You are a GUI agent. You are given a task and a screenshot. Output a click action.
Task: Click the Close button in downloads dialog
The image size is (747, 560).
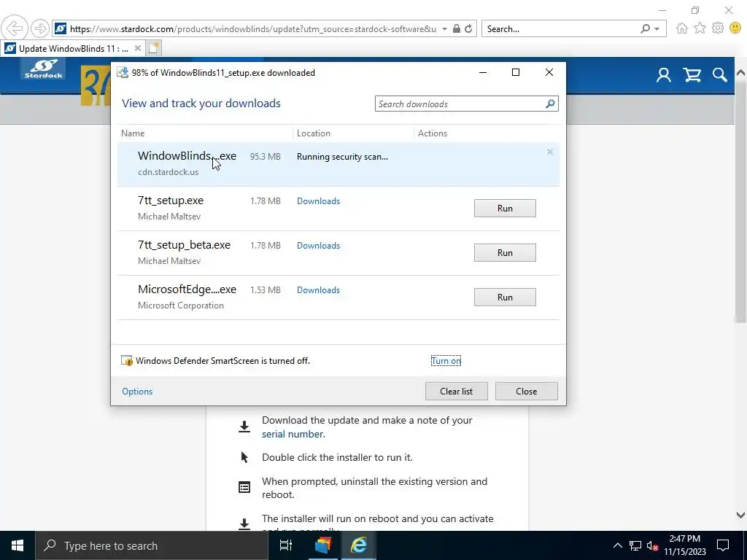pos(527,391)
